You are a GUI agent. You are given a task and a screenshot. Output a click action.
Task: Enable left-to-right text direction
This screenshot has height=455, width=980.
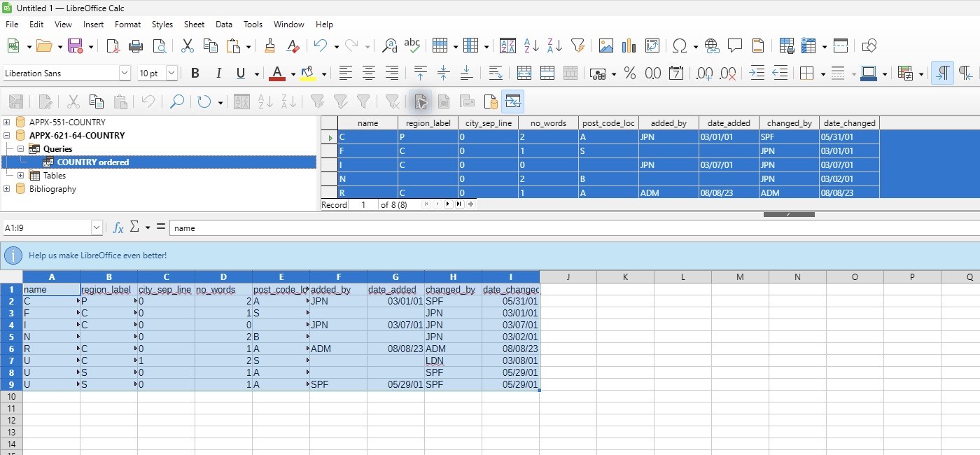[x=943, y=73]
